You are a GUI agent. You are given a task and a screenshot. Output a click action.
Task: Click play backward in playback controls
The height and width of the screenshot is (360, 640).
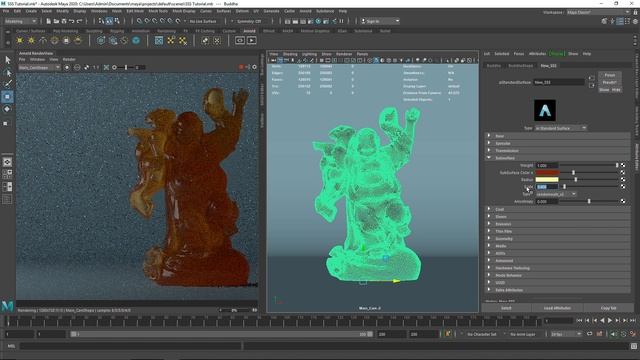602,320
